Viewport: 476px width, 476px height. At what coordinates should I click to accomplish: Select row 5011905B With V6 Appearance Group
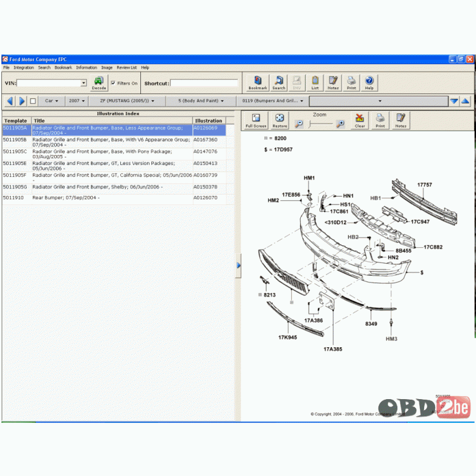[114, 142]
